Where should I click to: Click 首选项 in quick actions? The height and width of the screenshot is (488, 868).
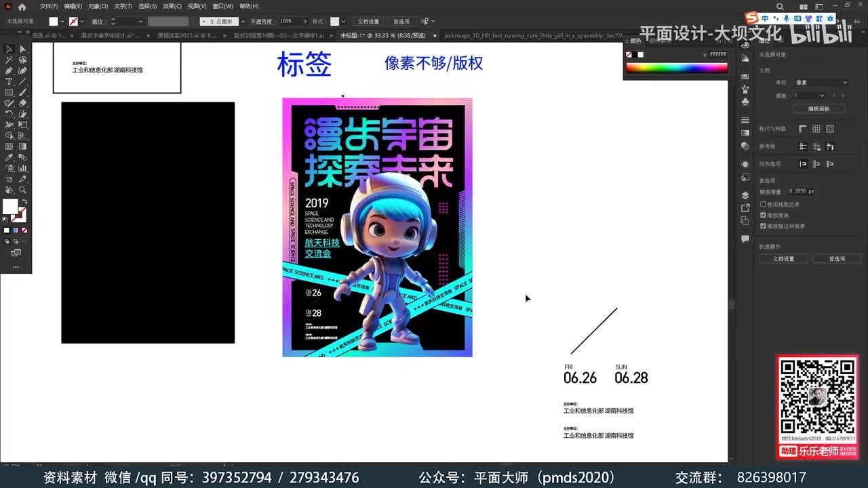837,258
